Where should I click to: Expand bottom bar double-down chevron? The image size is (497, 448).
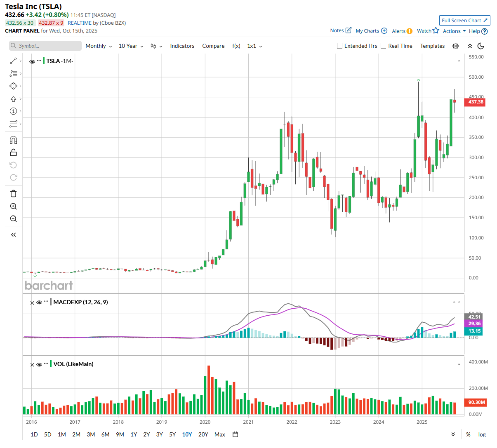point(453,434)
